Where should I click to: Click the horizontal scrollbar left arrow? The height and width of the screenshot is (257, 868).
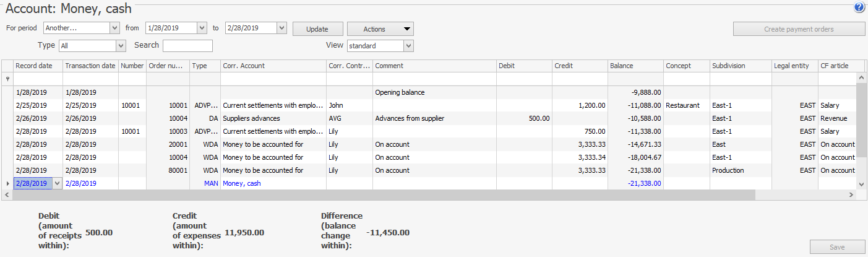click(x=7, y=194)
